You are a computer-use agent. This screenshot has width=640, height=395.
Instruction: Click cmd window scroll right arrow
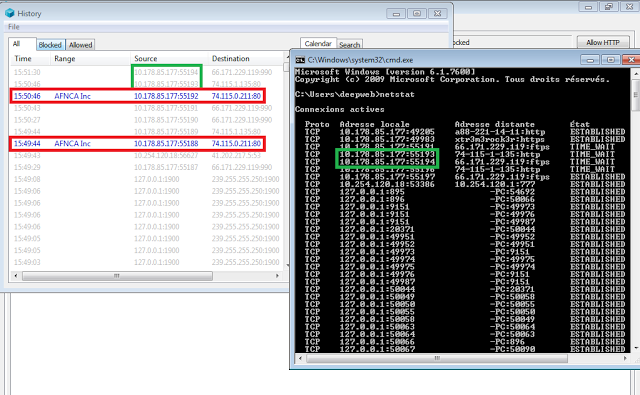click(x=625, y=358)
